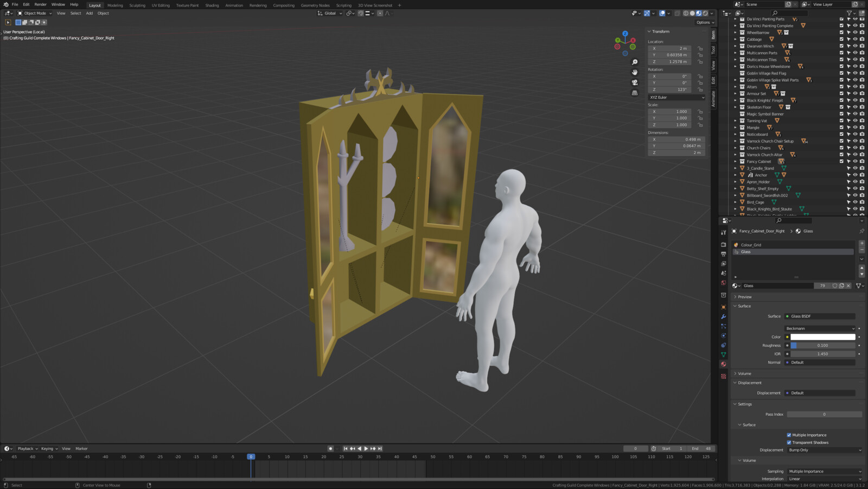The width and height of the screenshot is (868, 489).
Task: Pin the properties editor context
Action: (861, 231)
